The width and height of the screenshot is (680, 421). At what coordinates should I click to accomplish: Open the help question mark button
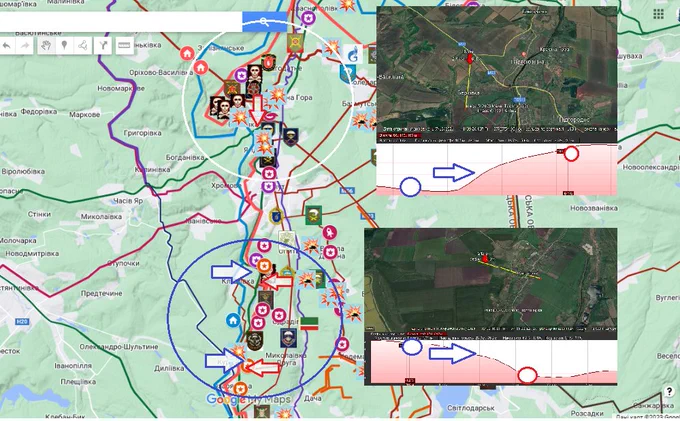click(x=669, y=392)
